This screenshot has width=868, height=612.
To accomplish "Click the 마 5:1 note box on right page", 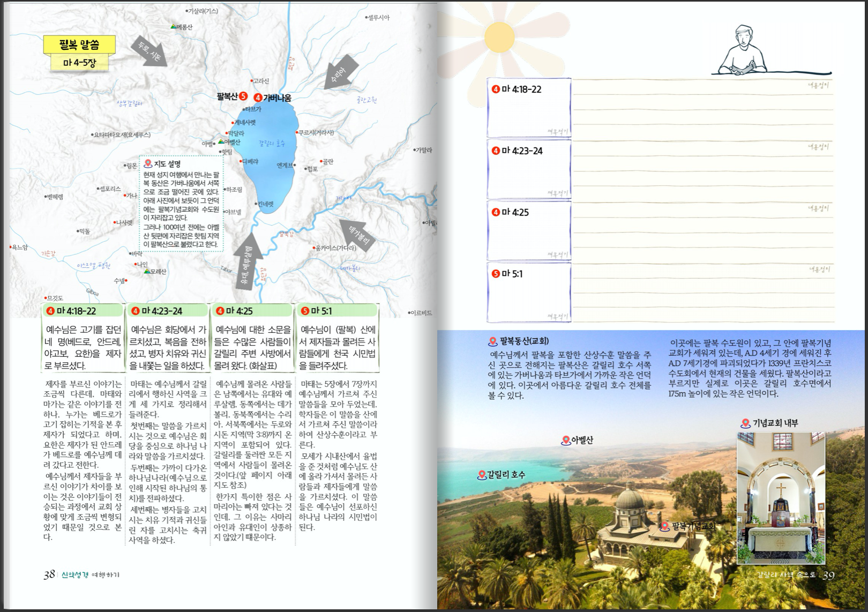I will 529,292.
